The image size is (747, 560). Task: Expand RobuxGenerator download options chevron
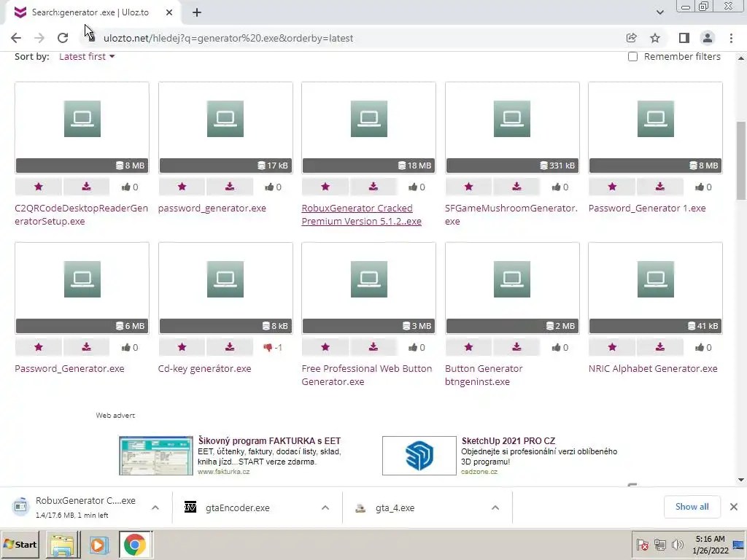click(155, 507)
